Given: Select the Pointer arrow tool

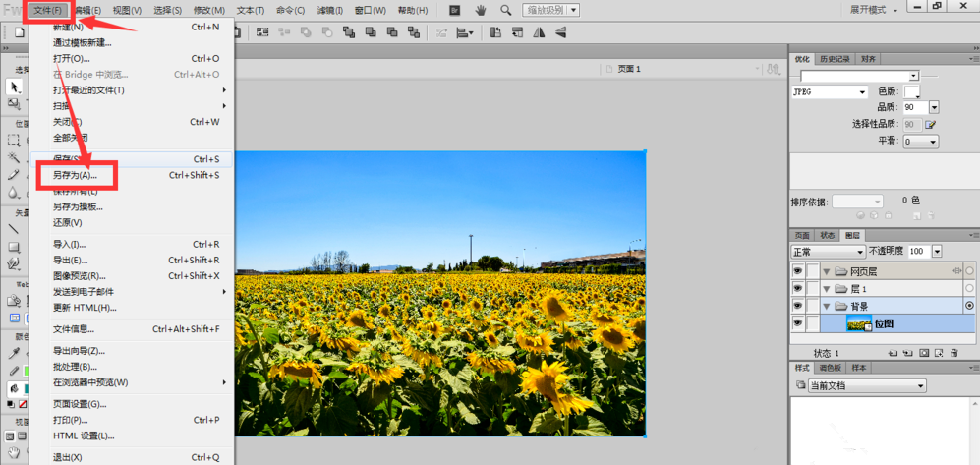Looking at the screenshot, I should pos(14,87).
